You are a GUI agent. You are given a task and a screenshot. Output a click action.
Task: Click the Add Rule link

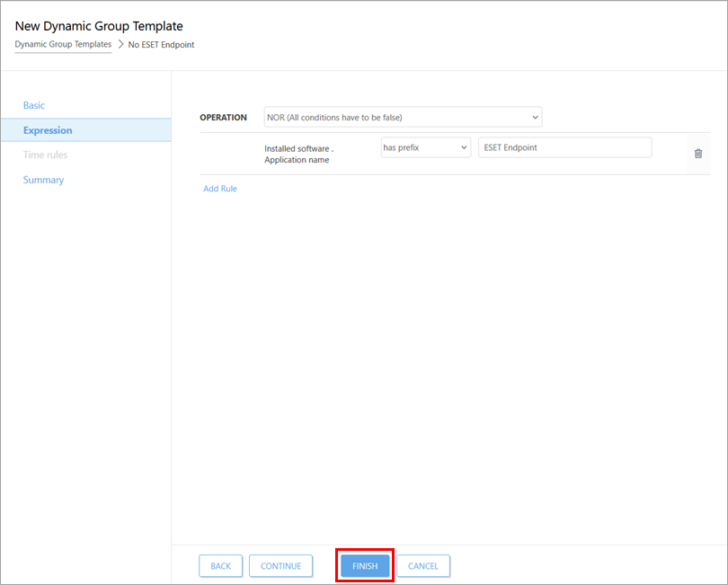click(x=220, y=189)
